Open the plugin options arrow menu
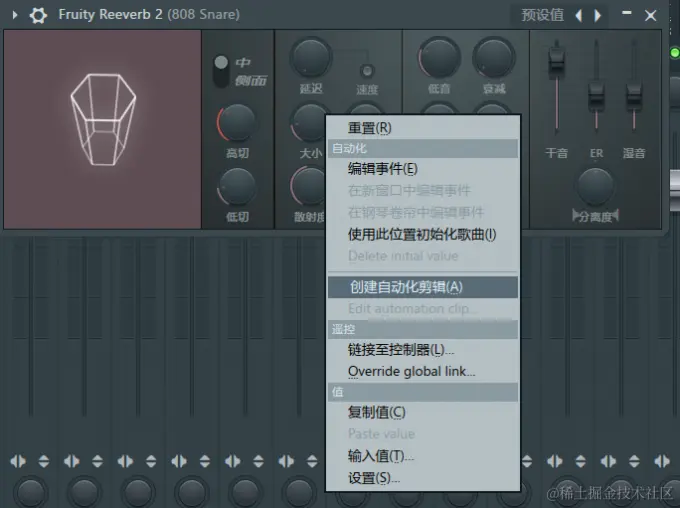Image resolution: width=680 pixels, height=508 pixels. pyautogui.click(x=15, y=15)
